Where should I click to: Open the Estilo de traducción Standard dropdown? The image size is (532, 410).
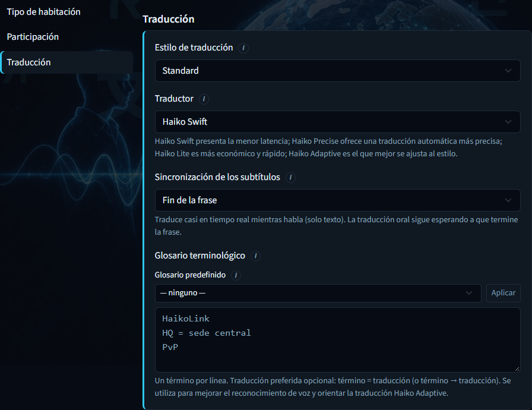click(338, 71)
